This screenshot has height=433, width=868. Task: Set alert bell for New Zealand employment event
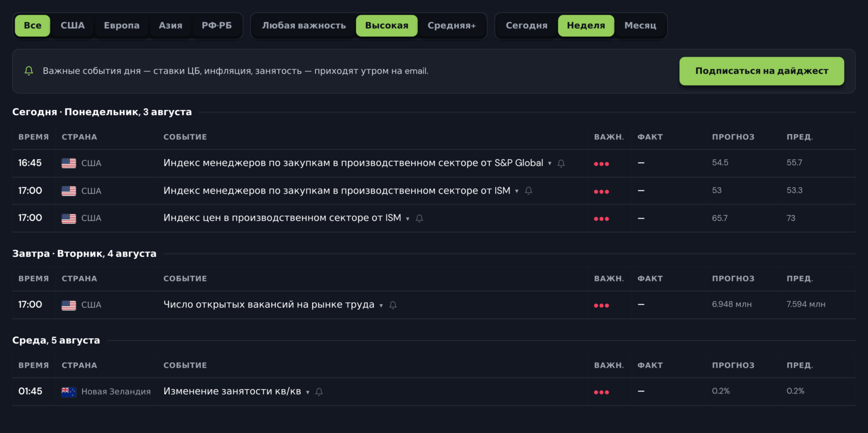pyautogui.click(x=319, y=392)
